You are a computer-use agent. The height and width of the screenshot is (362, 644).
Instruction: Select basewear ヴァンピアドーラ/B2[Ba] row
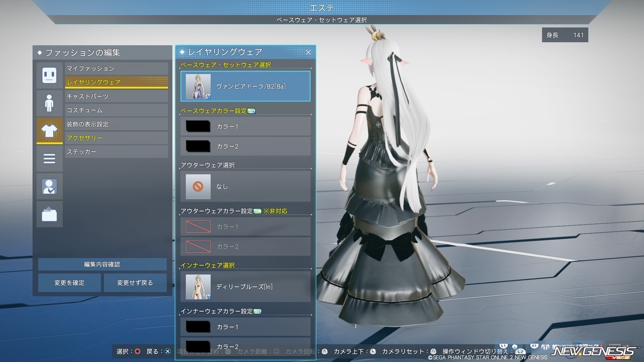[246, 86]
